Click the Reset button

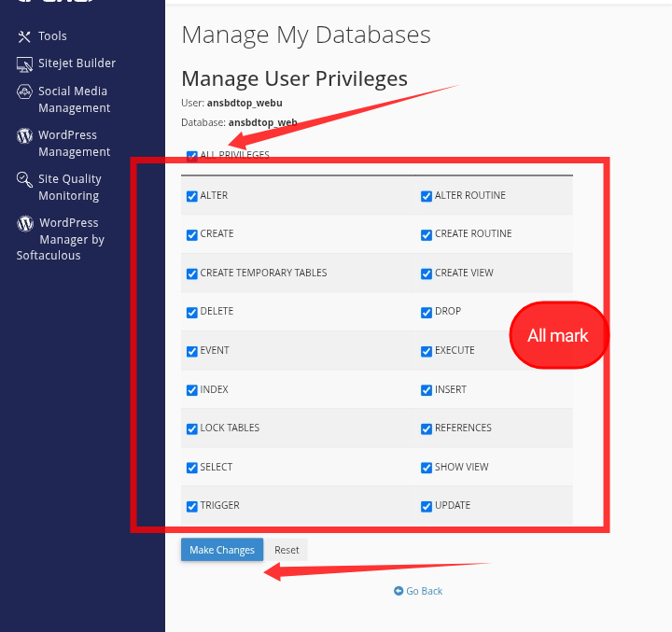(x=287, y=550)
